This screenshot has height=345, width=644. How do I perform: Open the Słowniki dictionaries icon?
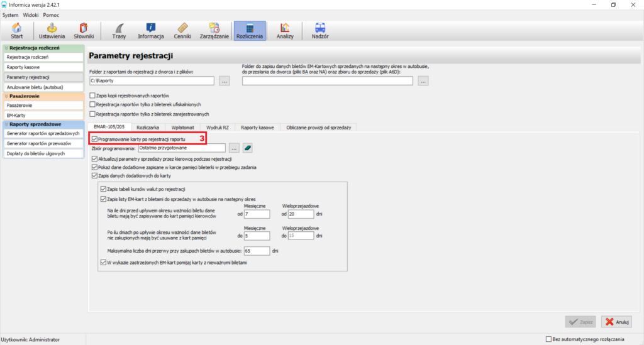pos(84,31)
